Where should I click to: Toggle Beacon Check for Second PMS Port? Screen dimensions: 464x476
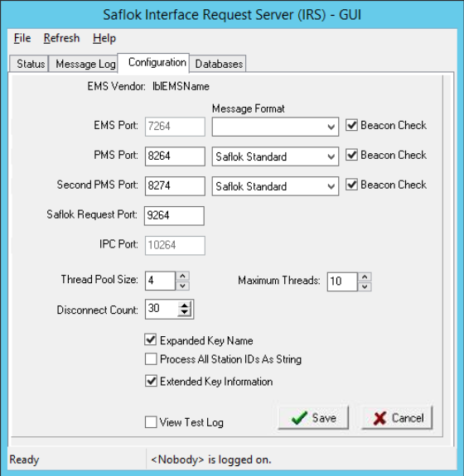(x=351, y=185)
